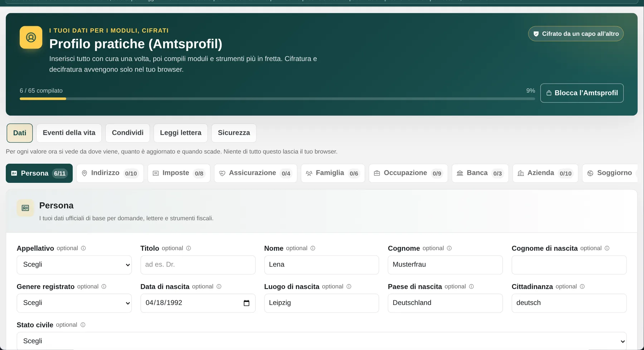Open info icon next to Stato civile
The width and height of the screenshot is (644, 350).
pyautogui.click(x=83, y=325)
